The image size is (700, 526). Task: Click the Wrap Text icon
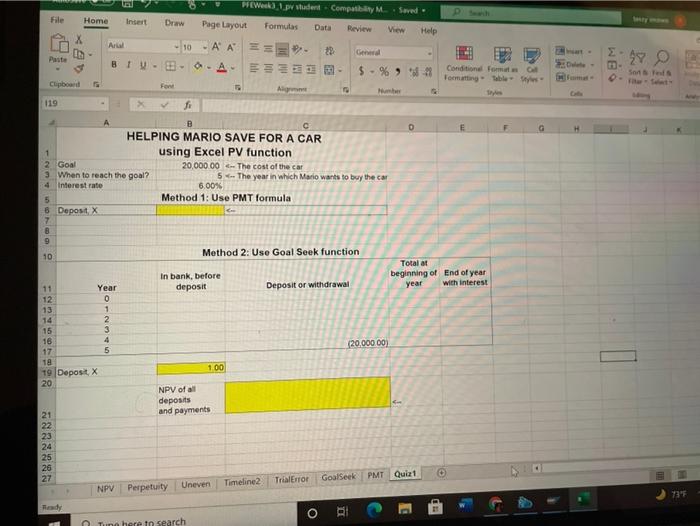coord(329,51)
